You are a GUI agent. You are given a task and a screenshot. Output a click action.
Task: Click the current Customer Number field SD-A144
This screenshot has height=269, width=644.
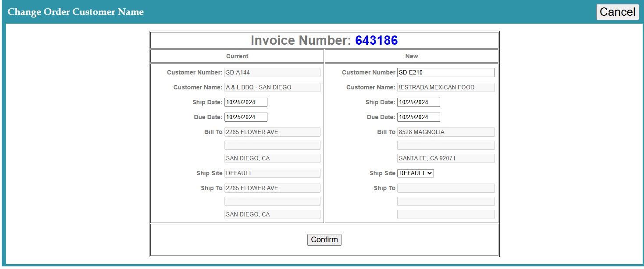click(272, 72)
